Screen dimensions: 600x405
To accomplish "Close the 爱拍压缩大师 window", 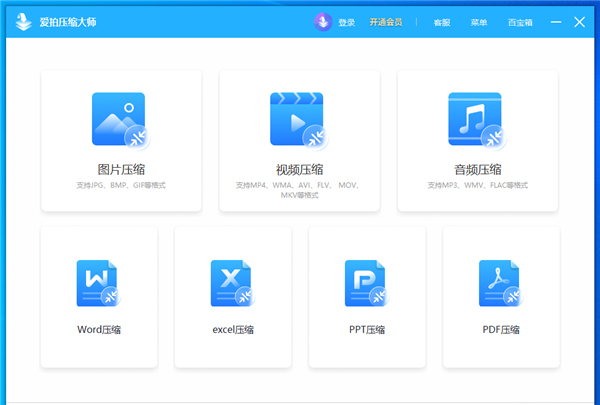I will 580,22.
